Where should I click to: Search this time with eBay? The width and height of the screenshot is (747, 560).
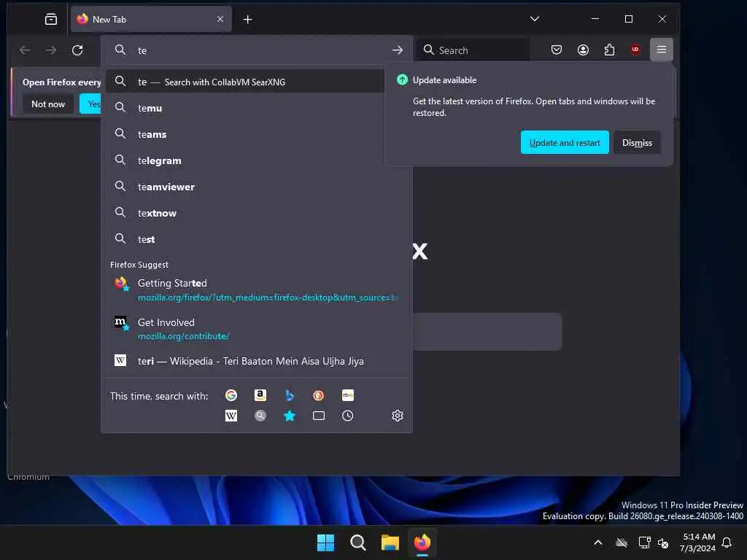tap(348, 395)
